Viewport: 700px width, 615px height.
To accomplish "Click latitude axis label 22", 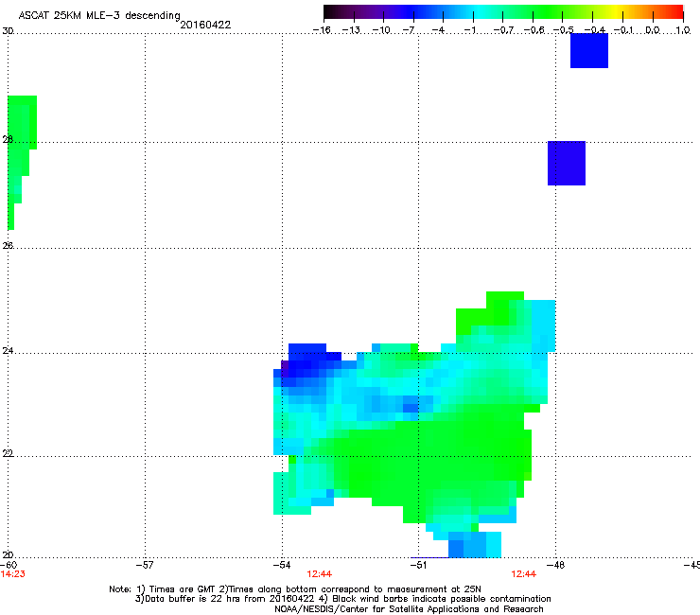I will [x=8, y=453].
